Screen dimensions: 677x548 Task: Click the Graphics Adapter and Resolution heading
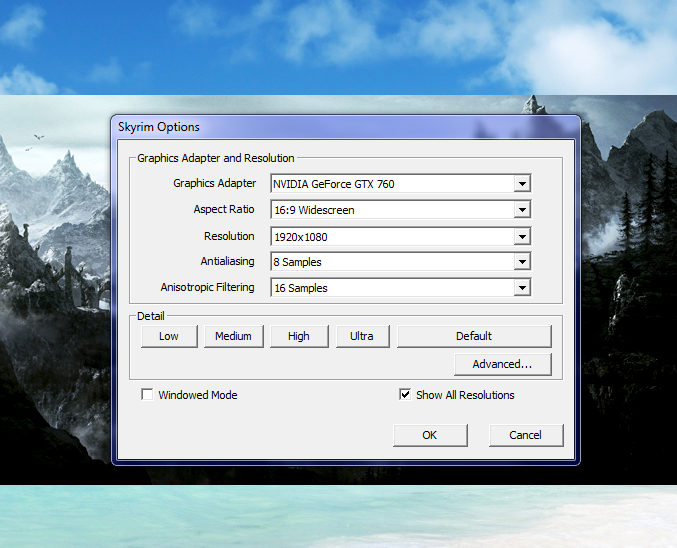(x=215, y=158)
